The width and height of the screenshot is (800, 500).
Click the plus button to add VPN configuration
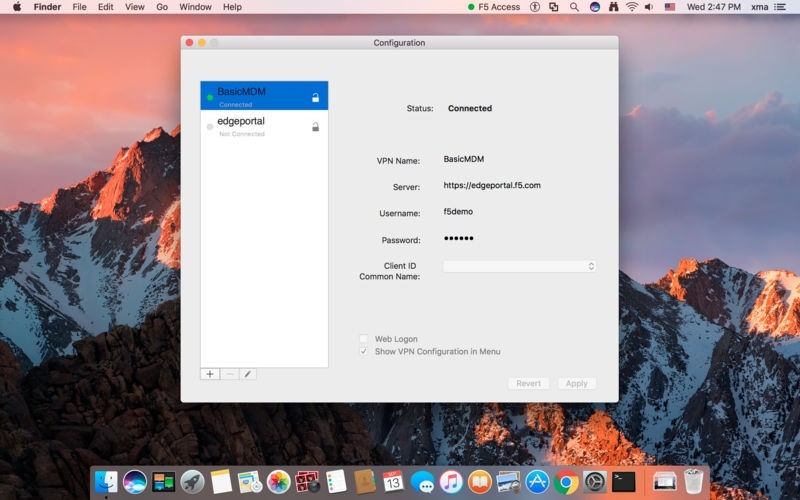210,374
